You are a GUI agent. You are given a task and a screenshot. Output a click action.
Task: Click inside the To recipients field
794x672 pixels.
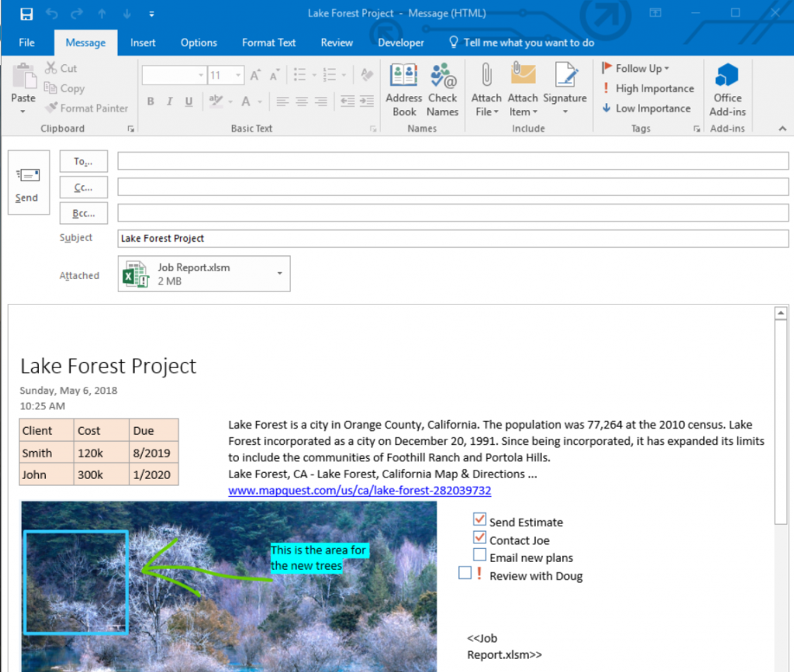point(452,161)
